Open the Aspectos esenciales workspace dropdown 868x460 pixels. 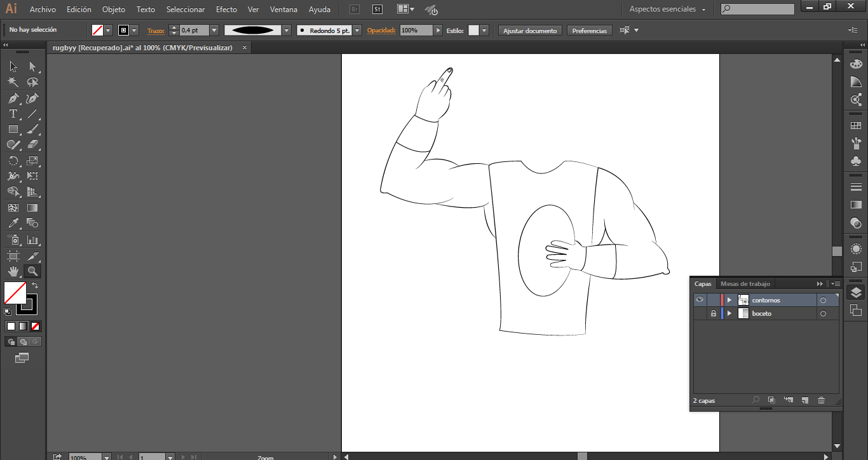pos(667,10)
